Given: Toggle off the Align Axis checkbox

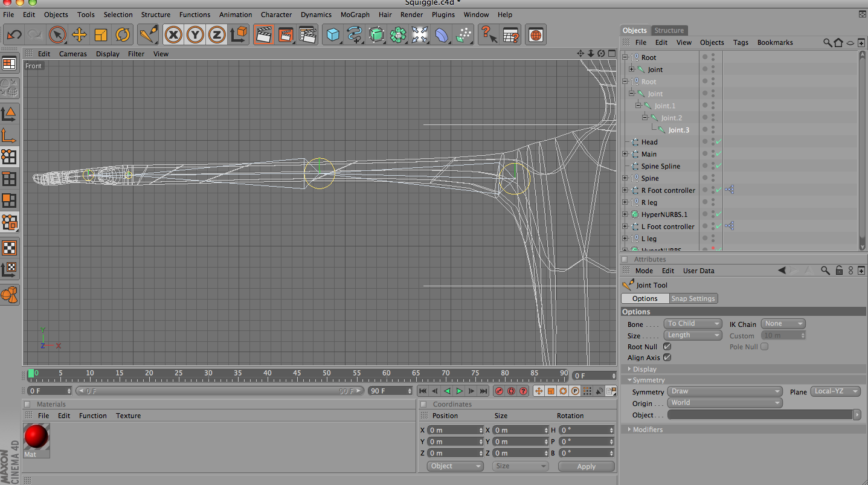Looking at the screenshot, I should pos(667,357).
